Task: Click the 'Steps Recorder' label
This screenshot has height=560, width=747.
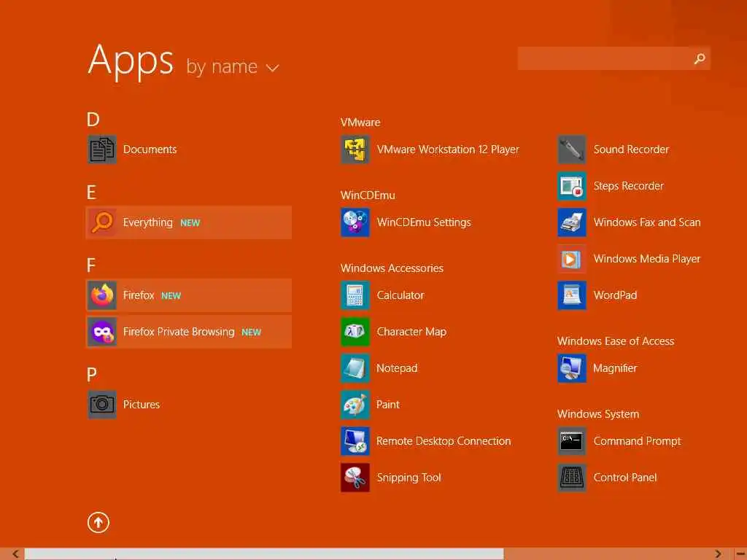Action: tap(628, 186)
